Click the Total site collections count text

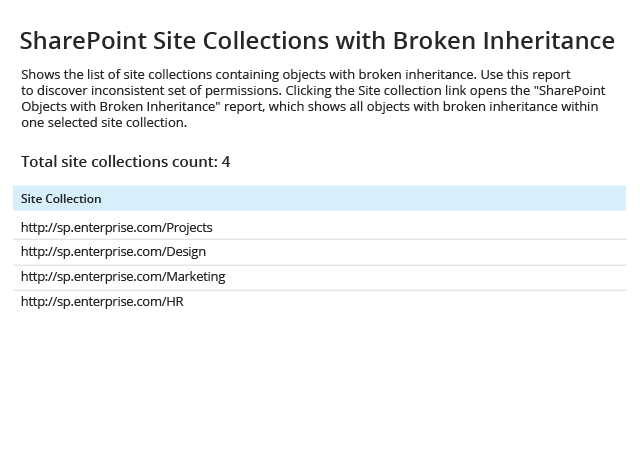126,162
